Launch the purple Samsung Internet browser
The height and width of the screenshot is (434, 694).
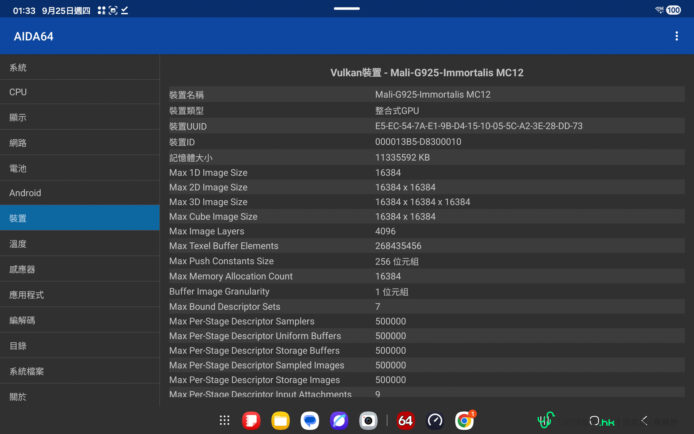[x=339, y=420]
